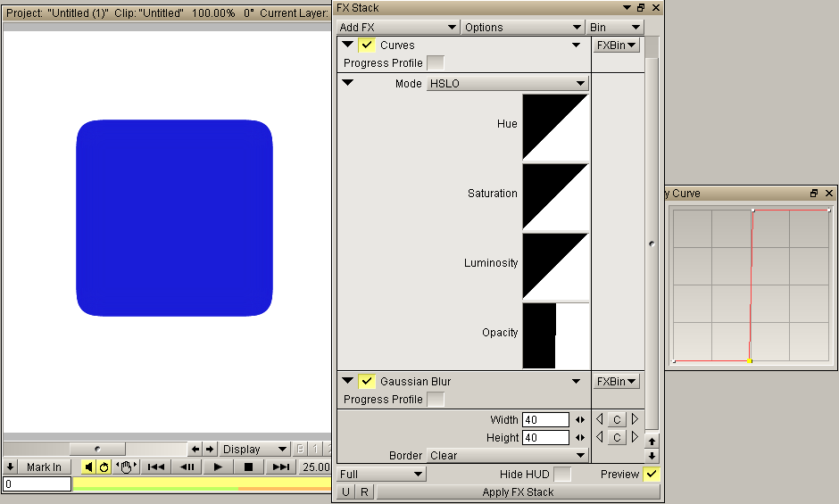Go to previous Height keyframe

600,437
